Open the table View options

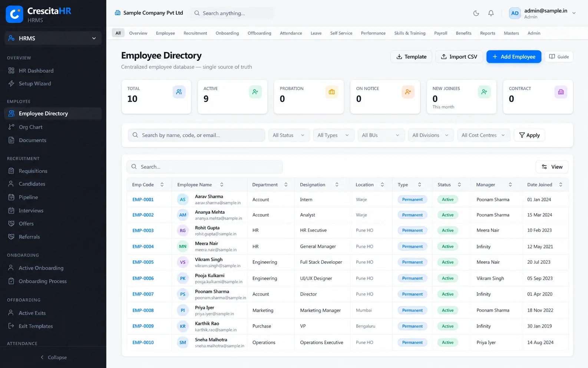552,167
